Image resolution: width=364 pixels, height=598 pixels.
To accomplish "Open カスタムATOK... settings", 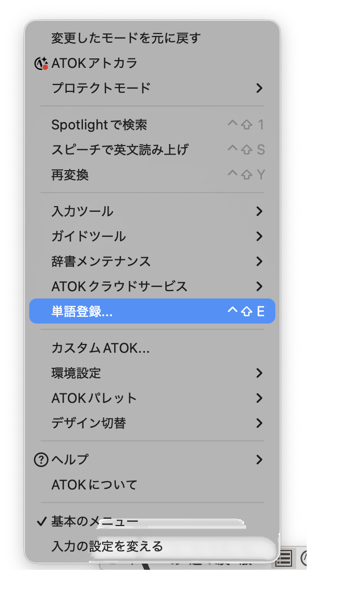I will (101, 348).
